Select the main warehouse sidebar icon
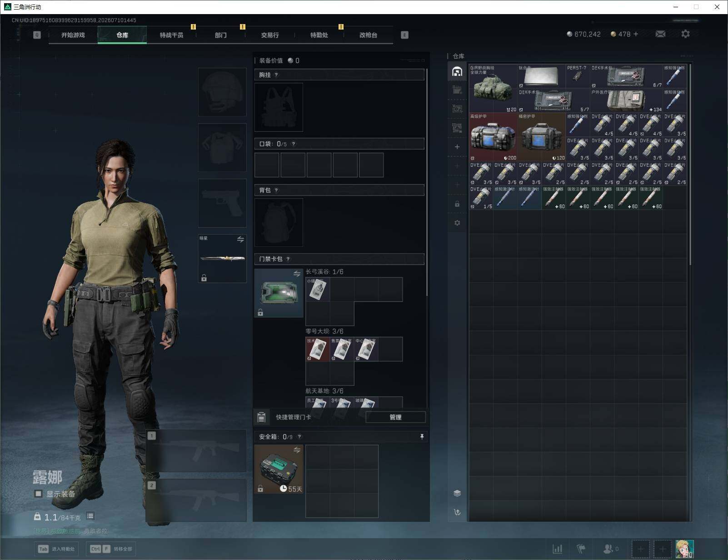Image resolution: width=728 pixels, height=560 pixels. click(x=457, y=71)
